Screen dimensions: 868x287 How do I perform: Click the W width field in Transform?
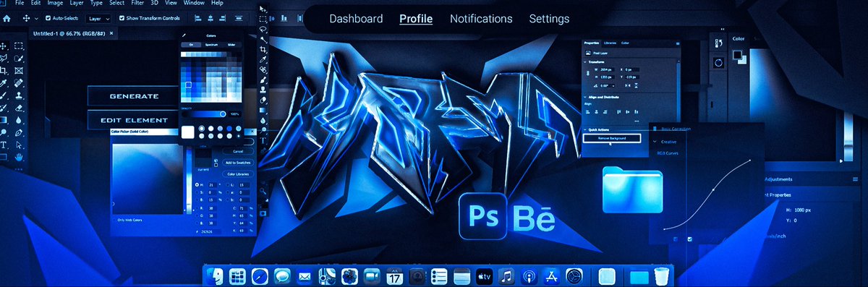pos(608,69)
